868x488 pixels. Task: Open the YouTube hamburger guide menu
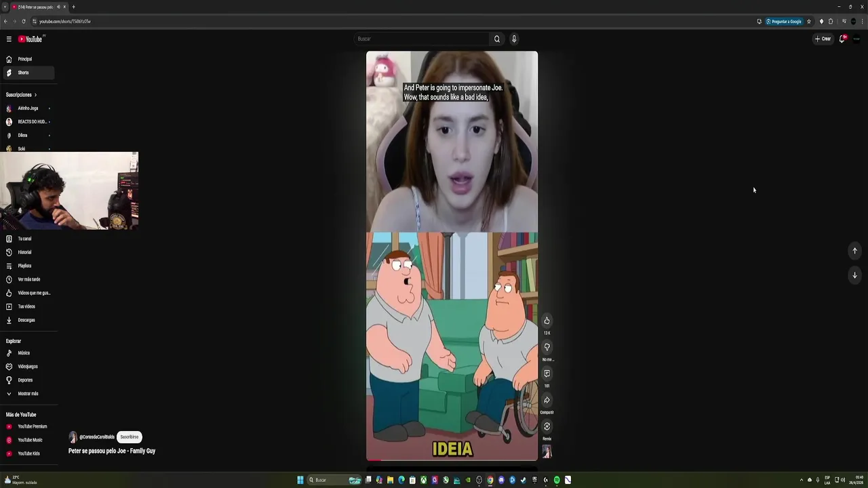(9, 39)
